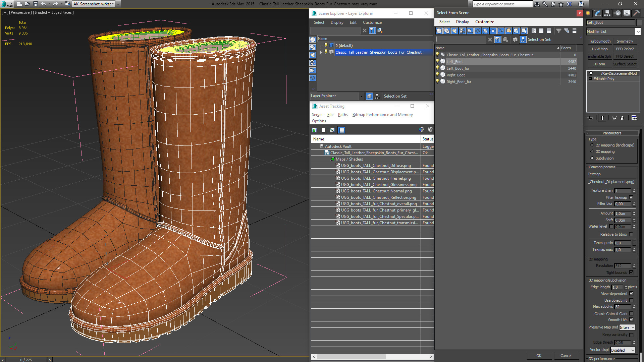Toggle helpers display filter in Select From Scene
Image resolution: width=644 pixels, height=362 pixels.
(x=470, y=31)
